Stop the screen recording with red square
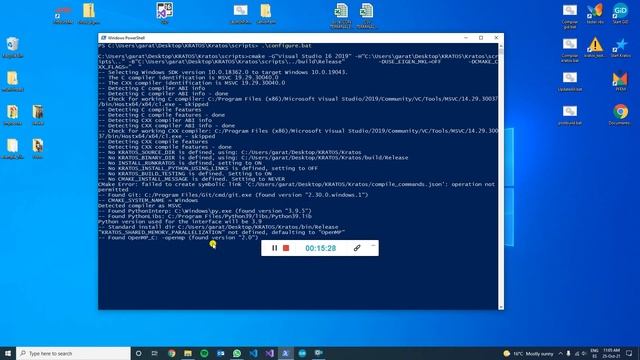This screenshot has width=640, height=360. tap(286, 248)
